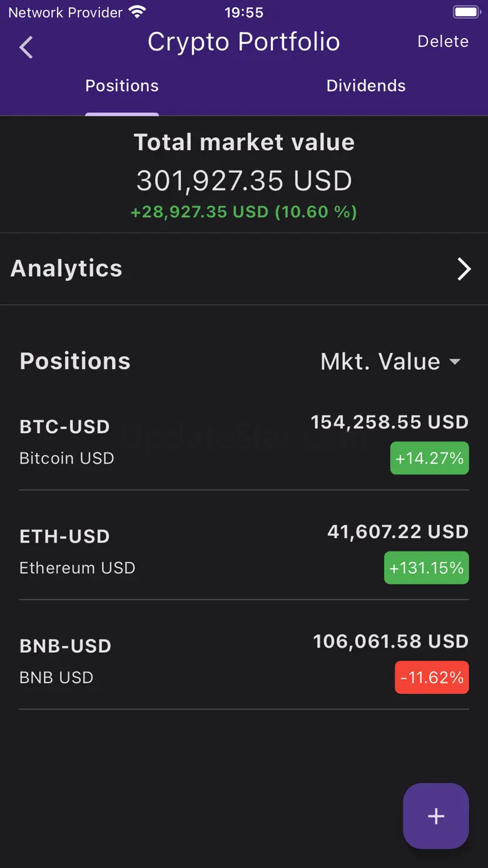The width and height of the screenshot is (488, 868).
Task: Tap the red -11.62% BNB badge
Action: pos(432,677)
